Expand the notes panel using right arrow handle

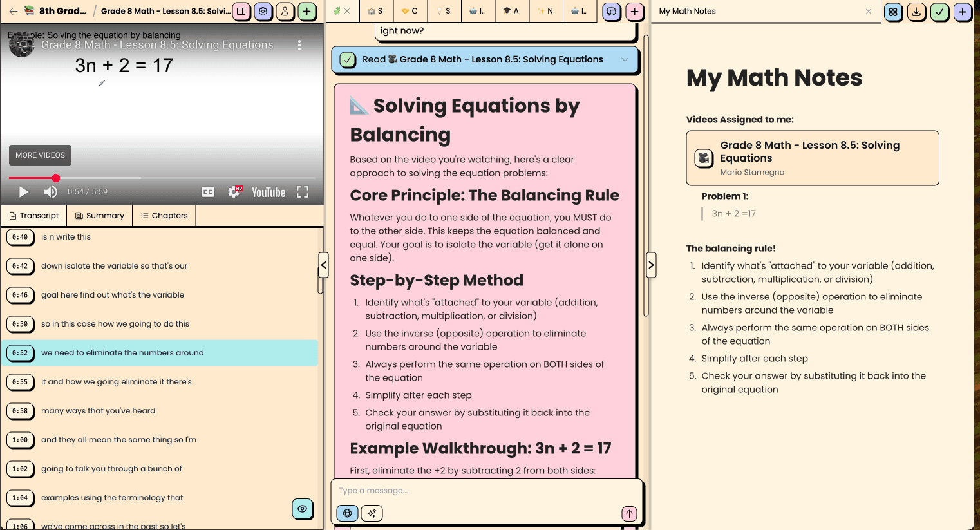pos(651,265)
